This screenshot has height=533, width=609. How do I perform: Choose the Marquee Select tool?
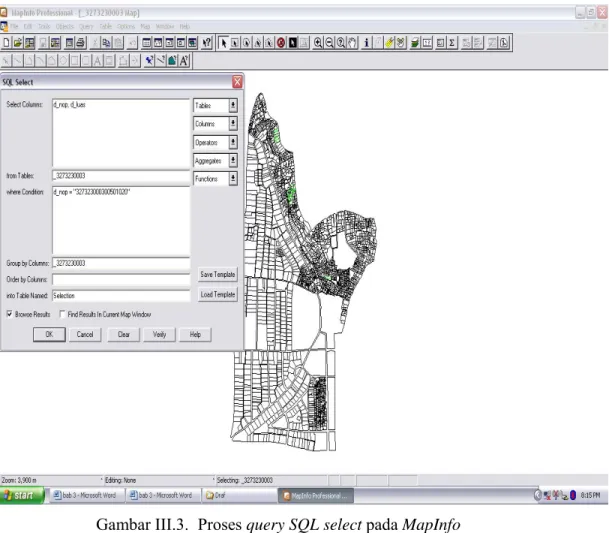point(235,42)
